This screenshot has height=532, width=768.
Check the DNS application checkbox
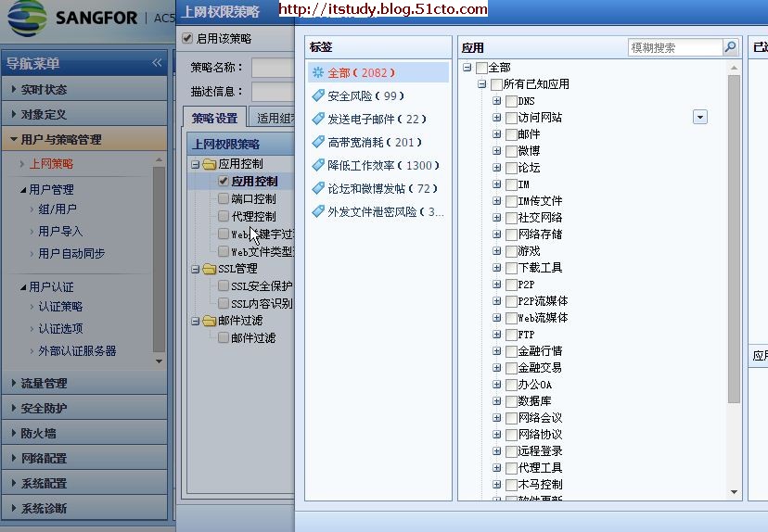click(511, 101)
